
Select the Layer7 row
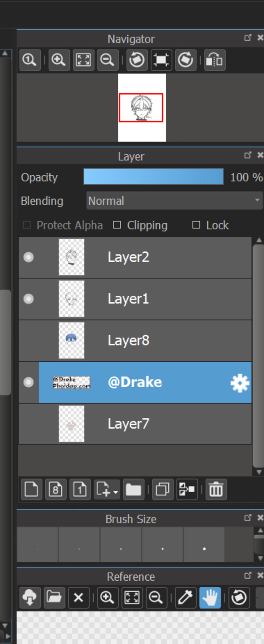155,424
